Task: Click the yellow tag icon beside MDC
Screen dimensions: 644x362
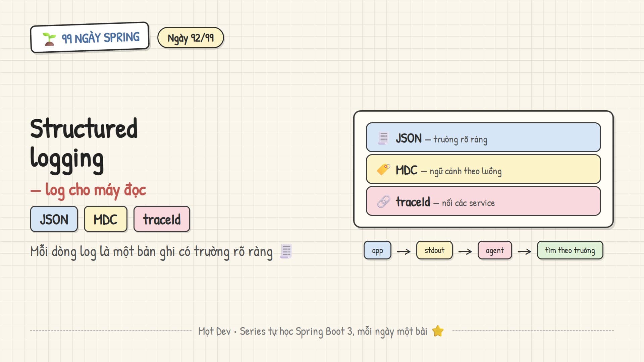Action: 383,170
